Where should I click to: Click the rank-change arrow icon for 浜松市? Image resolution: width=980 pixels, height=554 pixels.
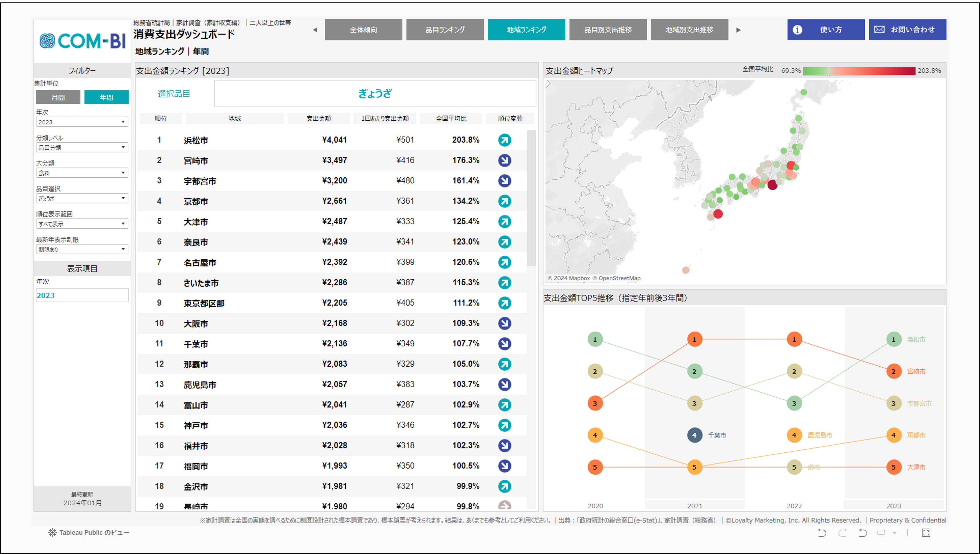[504, 140]
